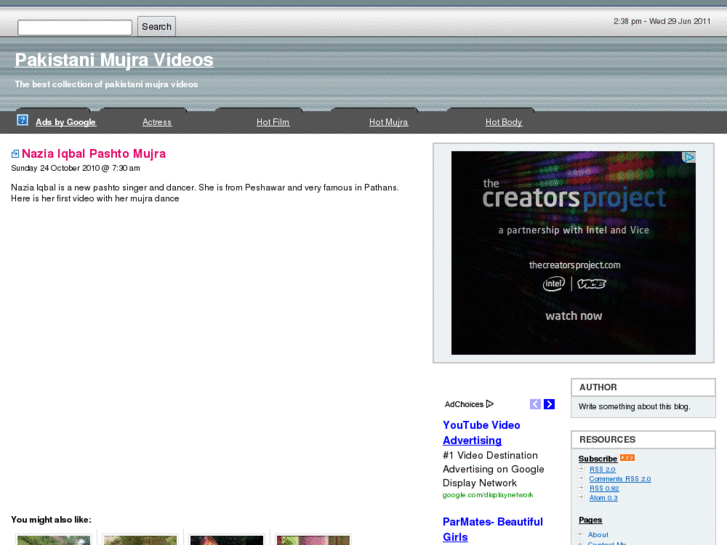Click the Ads by Google icon

pyautogui.click(x=22, y=120)
